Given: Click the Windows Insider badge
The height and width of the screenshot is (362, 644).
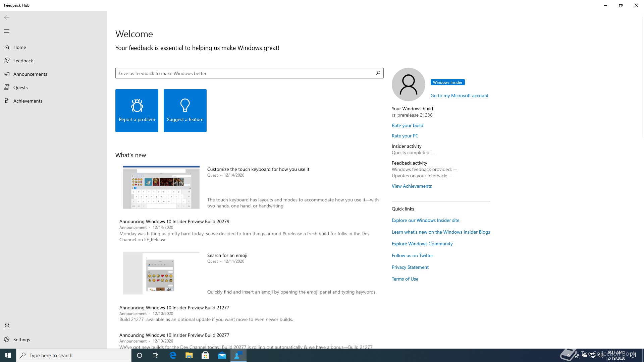Looking at the screenshot, I should (447, 82).
